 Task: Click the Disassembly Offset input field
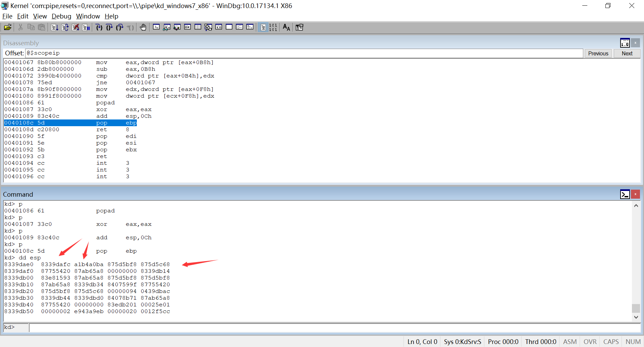(304, 53)
